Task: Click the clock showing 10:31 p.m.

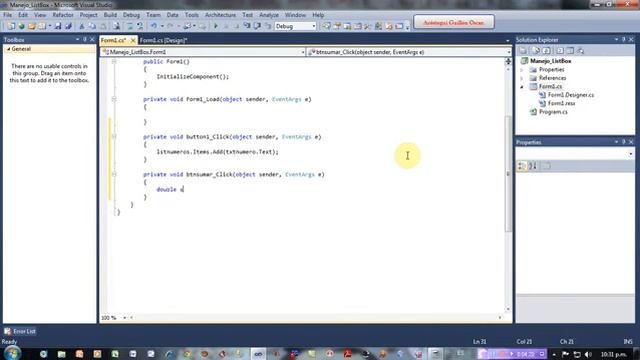Action: coord(613,354)
